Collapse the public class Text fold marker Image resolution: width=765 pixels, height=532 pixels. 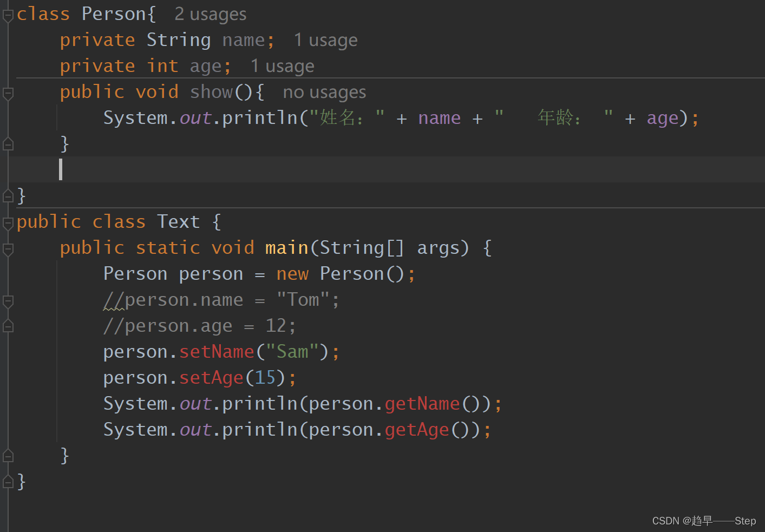(x=8, y=224)
